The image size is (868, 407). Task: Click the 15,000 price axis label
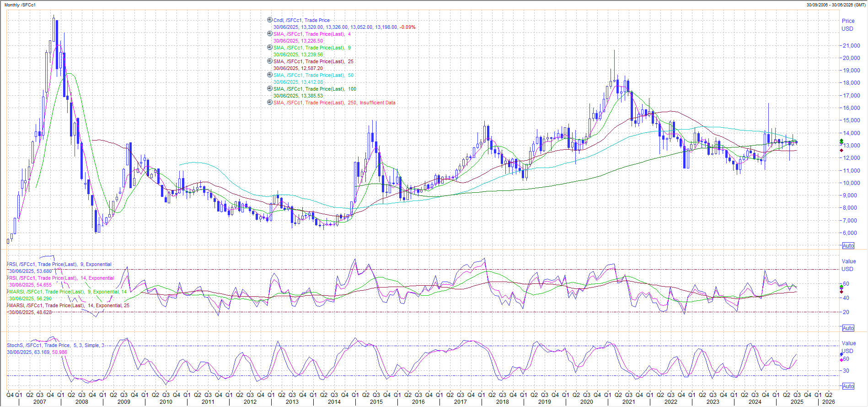coord(852,120)
